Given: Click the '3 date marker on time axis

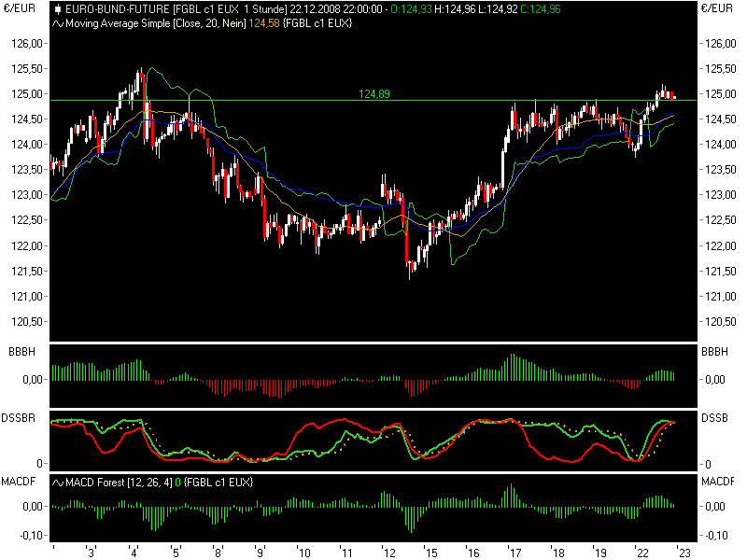Looking at the screenshot, I should click(91, 553).
